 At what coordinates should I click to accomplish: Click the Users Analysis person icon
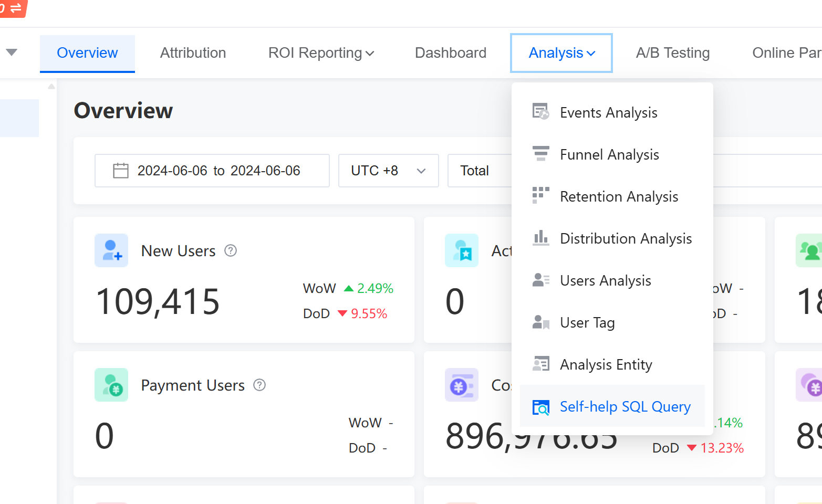coord(540,280)
